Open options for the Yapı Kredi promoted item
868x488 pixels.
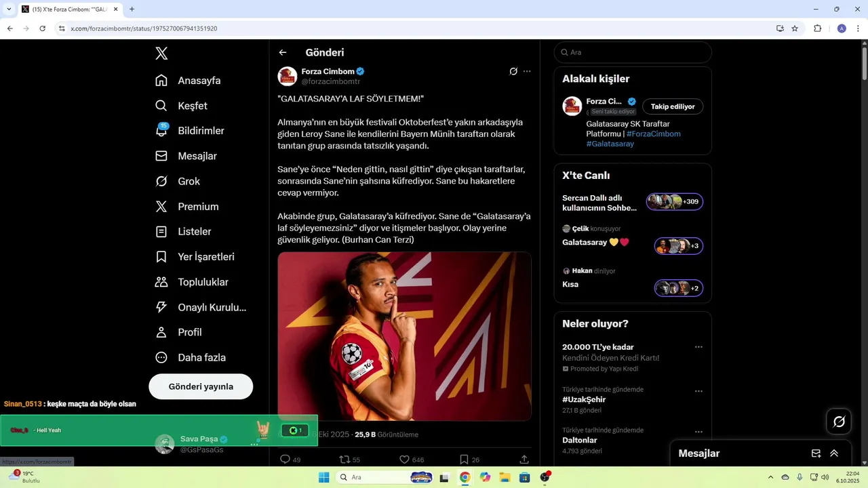[x=698, y=347]
